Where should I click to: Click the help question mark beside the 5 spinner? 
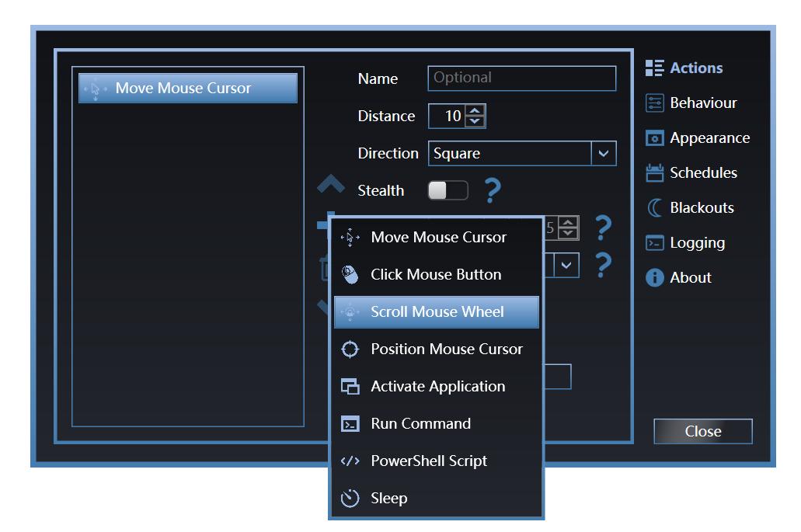coord(604,228)
